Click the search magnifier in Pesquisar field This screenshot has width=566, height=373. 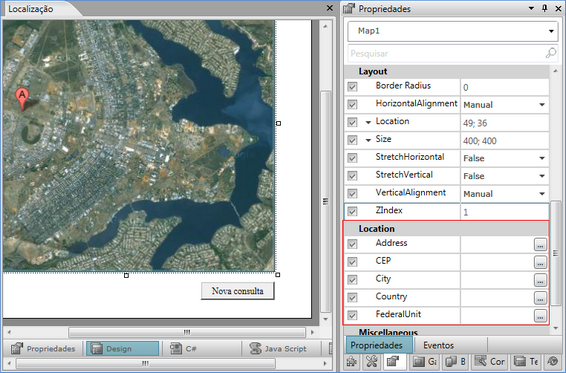click(x=550, y=53)
